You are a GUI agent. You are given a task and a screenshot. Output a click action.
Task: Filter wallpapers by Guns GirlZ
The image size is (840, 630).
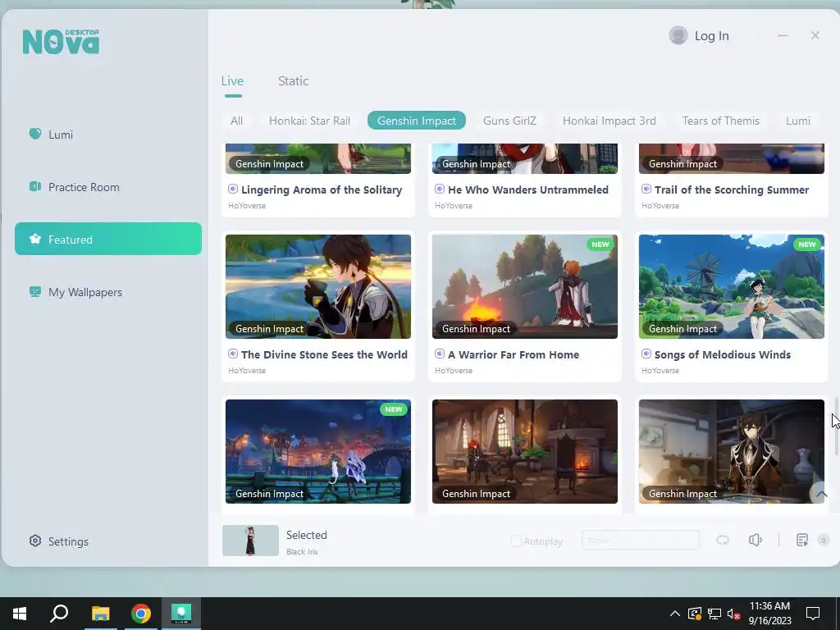(509, 121)
